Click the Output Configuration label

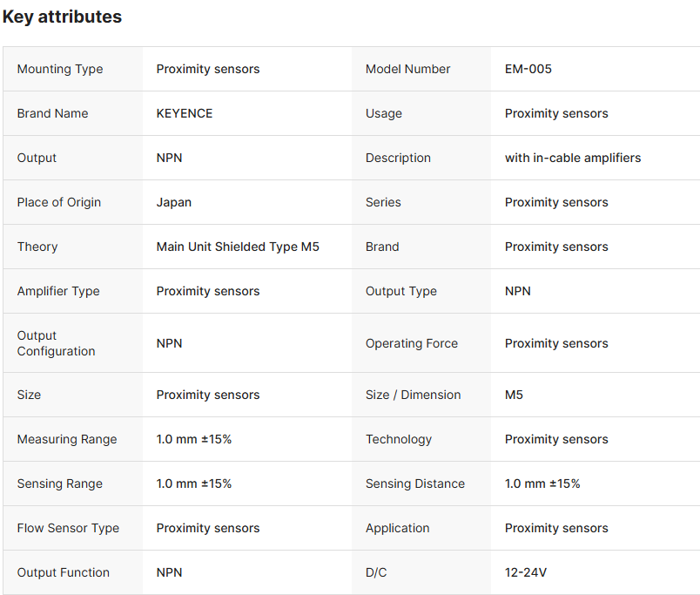(56, 343)
